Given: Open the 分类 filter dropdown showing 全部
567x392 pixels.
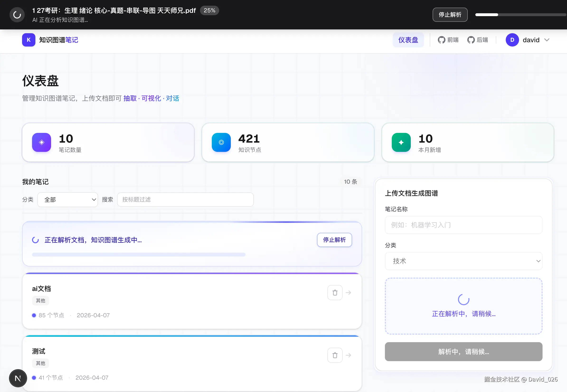Looking at the screenshot, I should [x=68, y=199].
